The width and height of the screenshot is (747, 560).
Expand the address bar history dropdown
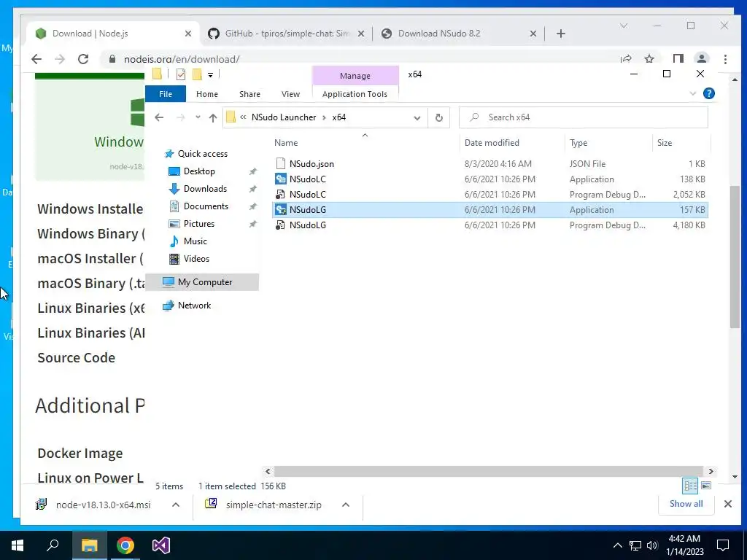pyautogui.click(x=417, y=117)
